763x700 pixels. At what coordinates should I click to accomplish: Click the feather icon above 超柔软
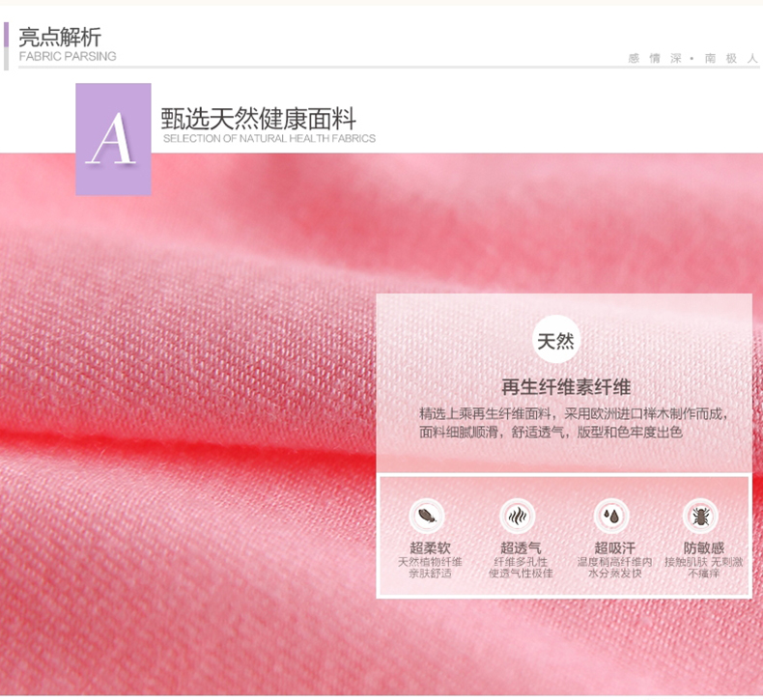[426, 517]
